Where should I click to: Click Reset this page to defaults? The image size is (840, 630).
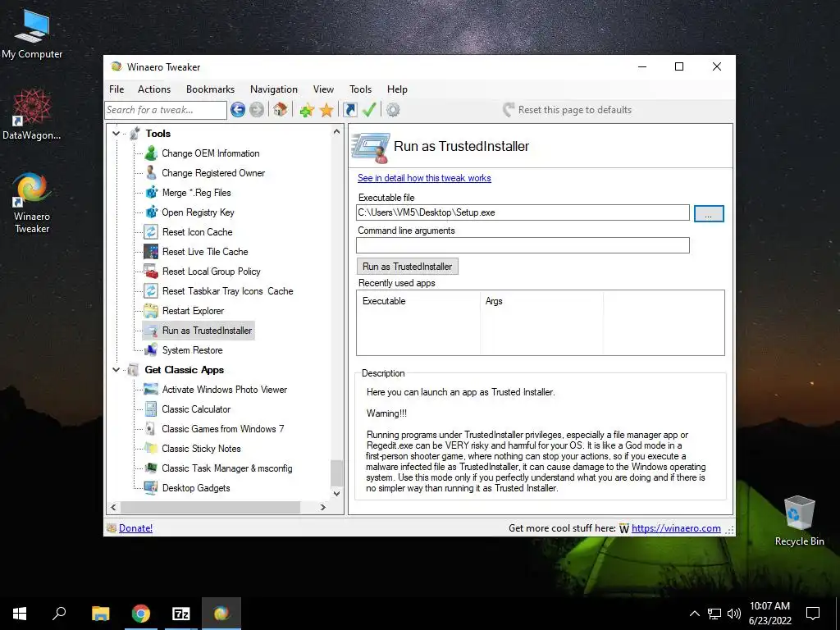pos(568,110)
